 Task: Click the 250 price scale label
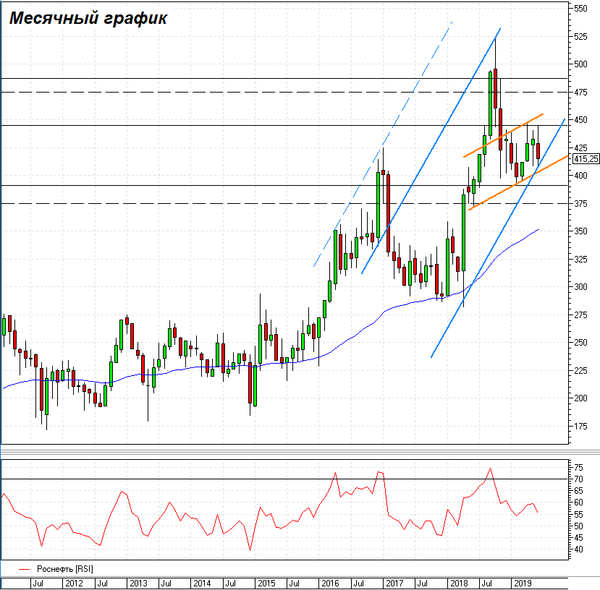580,342
